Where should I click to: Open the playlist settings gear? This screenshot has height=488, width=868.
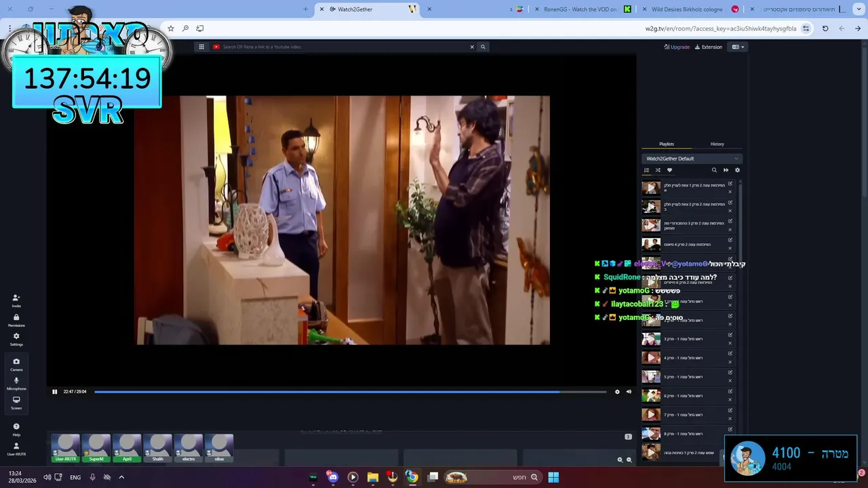737,170
